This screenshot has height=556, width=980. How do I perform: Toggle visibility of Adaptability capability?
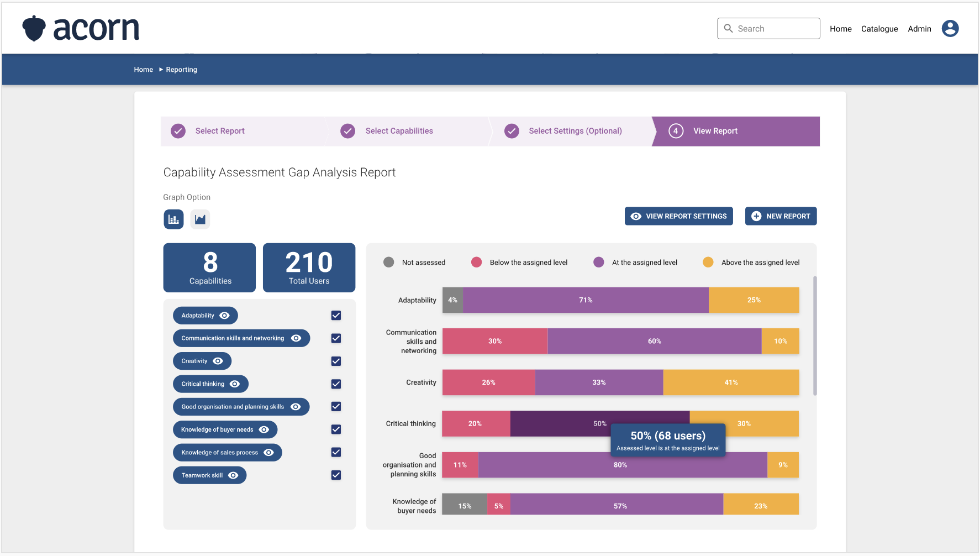click(x=225, y=316)
